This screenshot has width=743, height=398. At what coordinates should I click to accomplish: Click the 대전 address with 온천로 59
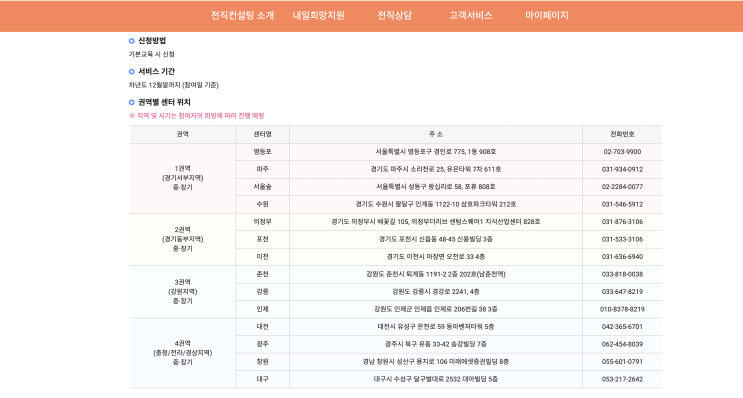[436, 327]
